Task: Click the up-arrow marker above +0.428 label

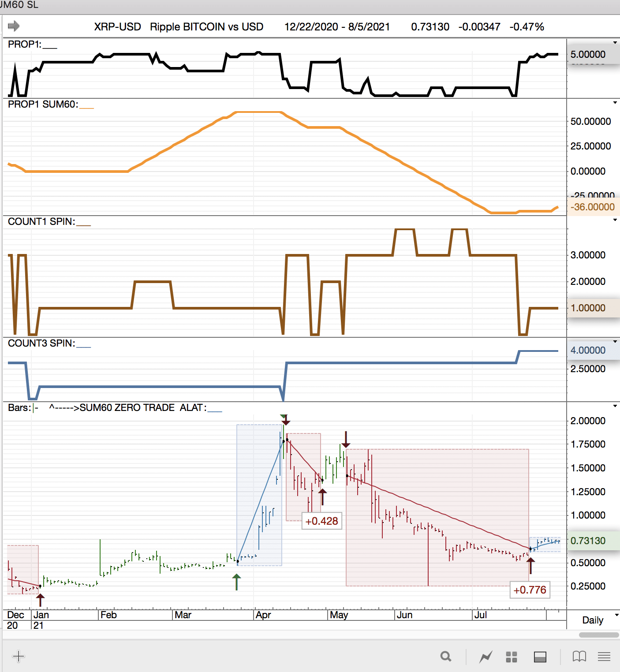Action: click(x=323, y=497)
